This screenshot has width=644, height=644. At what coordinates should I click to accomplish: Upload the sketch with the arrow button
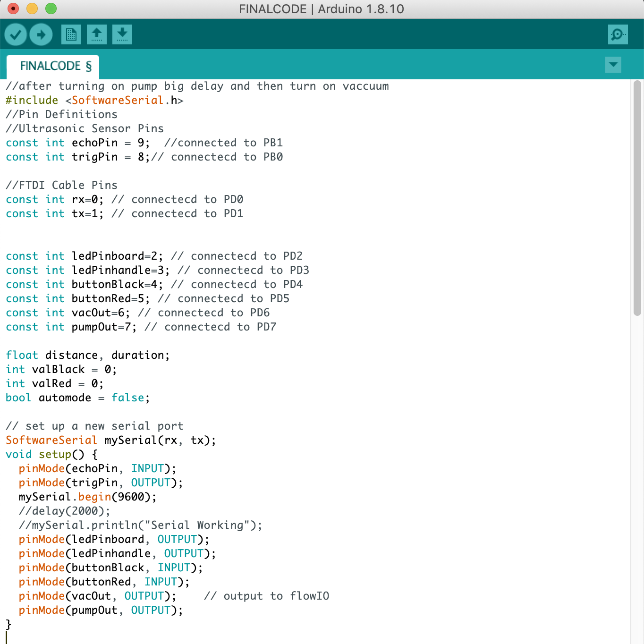[41, 34]
